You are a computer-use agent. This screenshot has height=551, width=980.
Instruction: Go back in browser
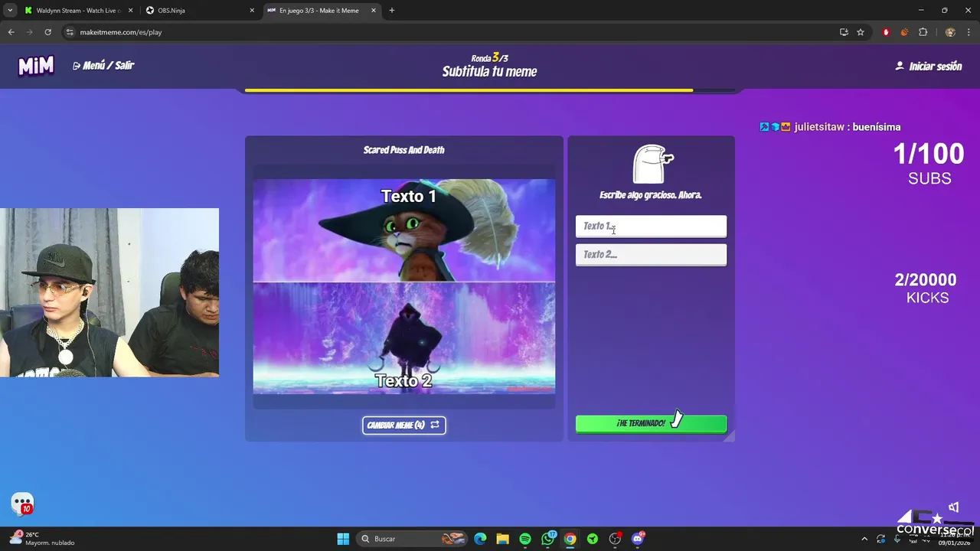coord(11,32)
